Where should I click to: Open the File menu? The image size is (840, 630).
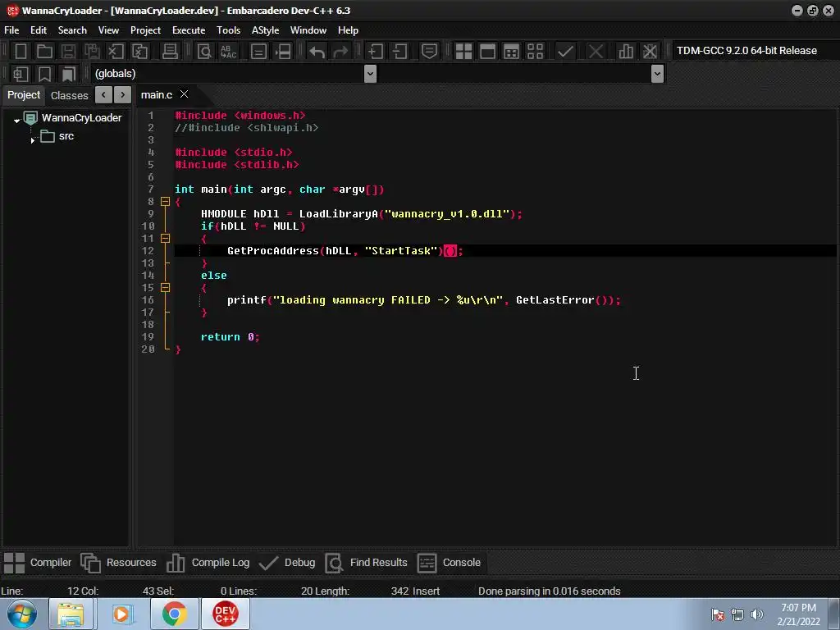pyautogui.click(x=11, y=30)
